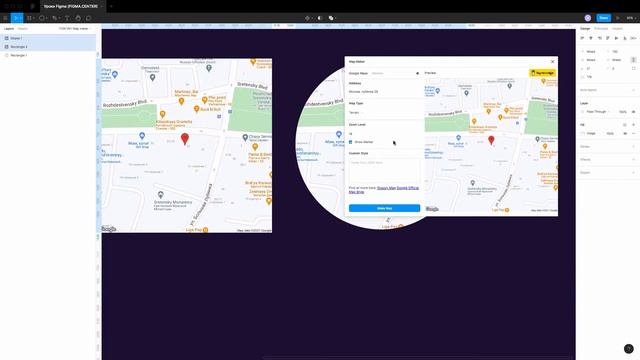Align right icon in Design panel
This screenshot has height=360, width=640.
coord(600,38)
